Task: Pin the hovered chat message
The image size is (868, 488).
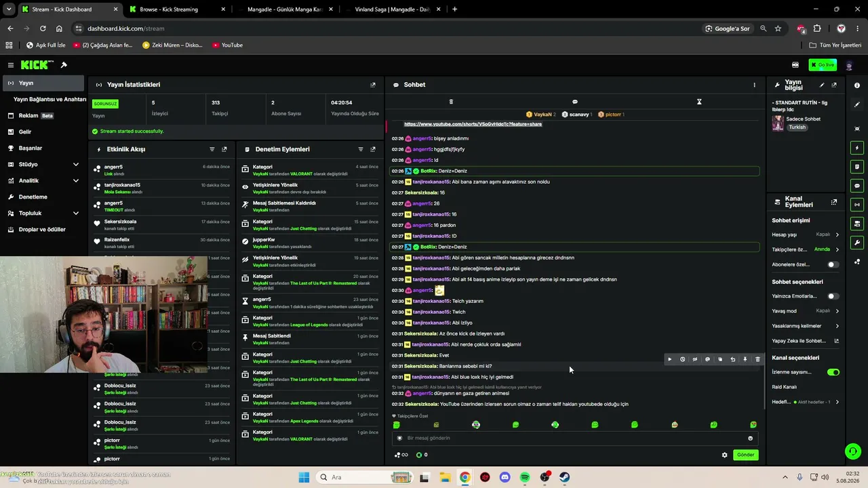Action: [x=745, y=359]
